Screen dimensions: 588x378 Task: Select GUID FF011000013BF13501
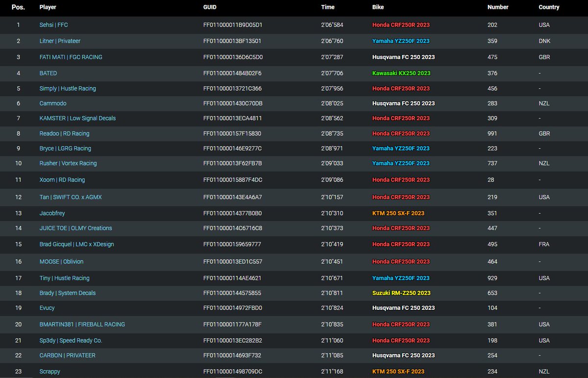pos(232,41)
